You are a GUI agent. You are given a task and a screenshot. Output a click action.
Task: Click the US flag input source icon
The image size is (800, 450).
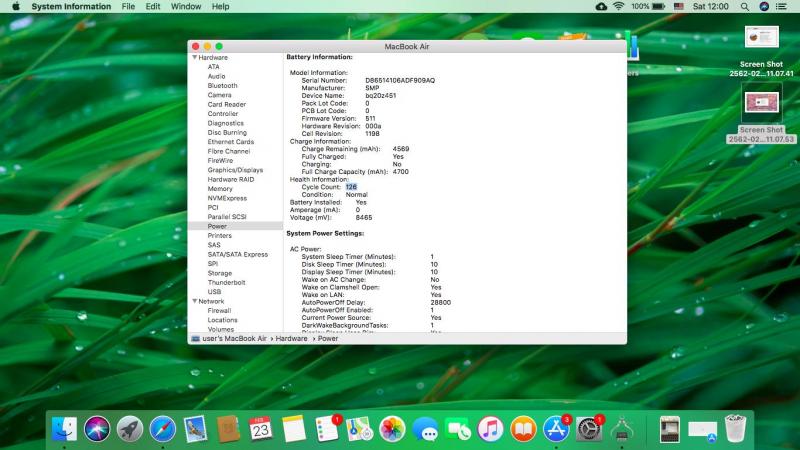[679, 7]
